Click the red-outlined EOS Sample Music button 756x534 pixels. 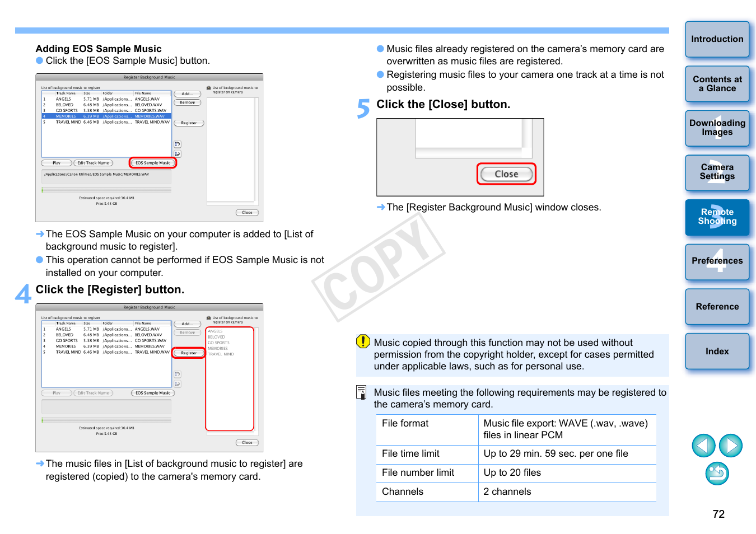tap(153, 163)
